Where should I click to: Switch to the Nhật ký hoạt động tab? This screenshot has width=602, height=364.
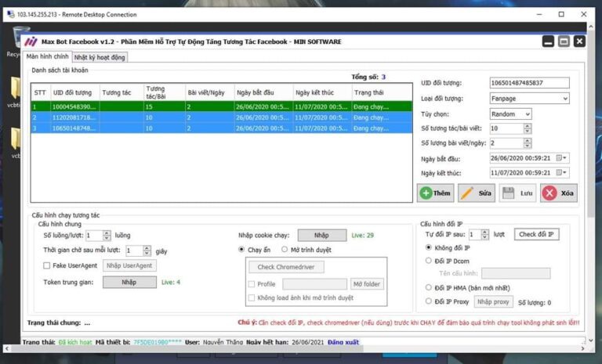point(99,57)
